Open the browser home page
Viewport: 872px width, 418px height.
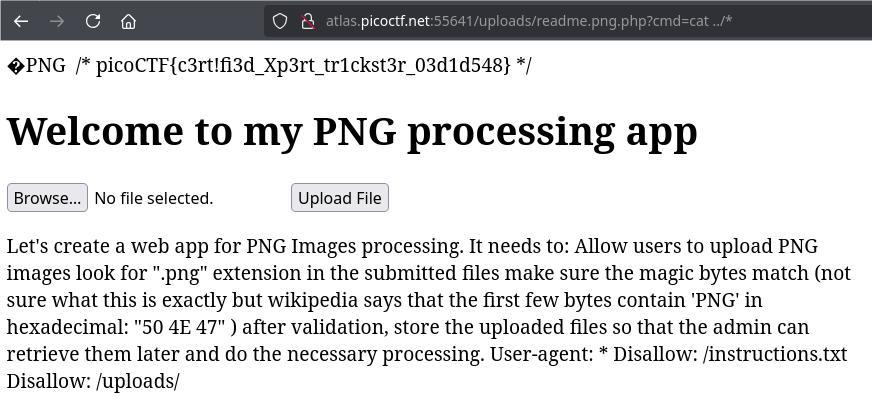click(128, 21)
